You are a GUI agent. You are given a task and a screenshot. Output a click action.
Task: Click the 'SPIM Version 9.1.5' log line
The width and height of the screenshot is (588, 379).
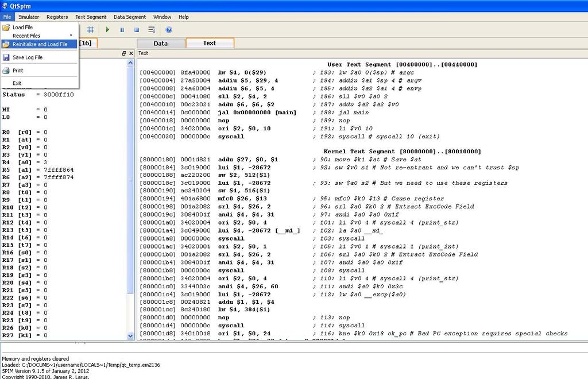[x=45, y=371]
